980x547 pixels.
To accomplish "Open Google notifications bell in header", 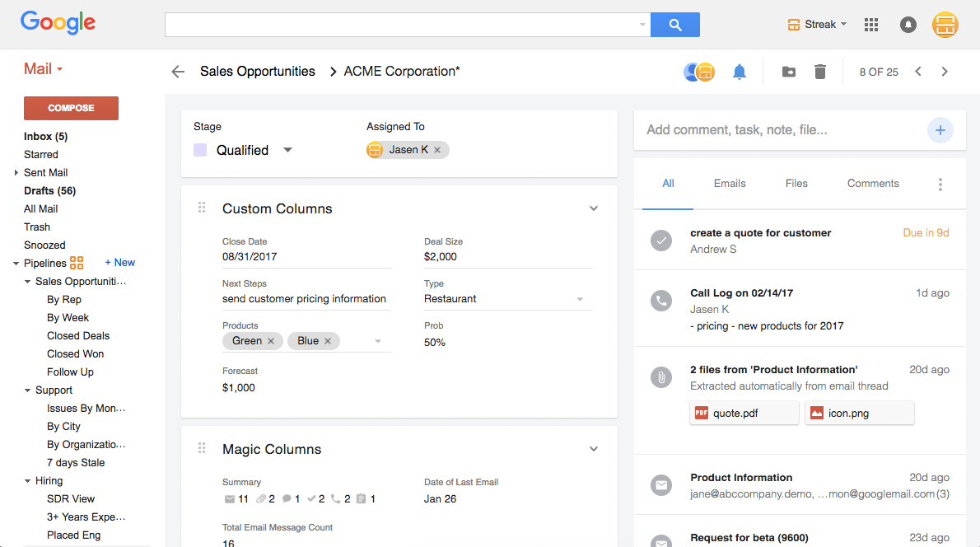I will coord(908,25).
